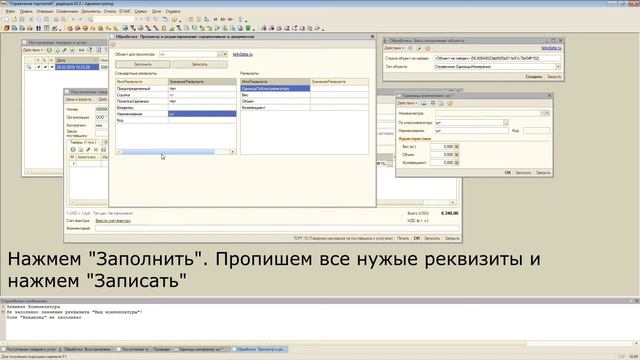Viewport: 640px width, 360px height.
Task: Click the Print toolbar icon
Action: tap(56, 20)
